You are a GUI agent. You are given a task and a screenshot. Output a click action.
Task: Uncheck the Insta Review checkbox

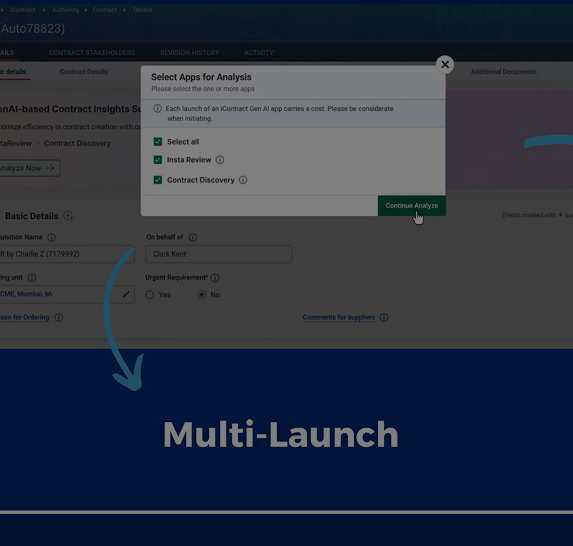pos(158,160)
